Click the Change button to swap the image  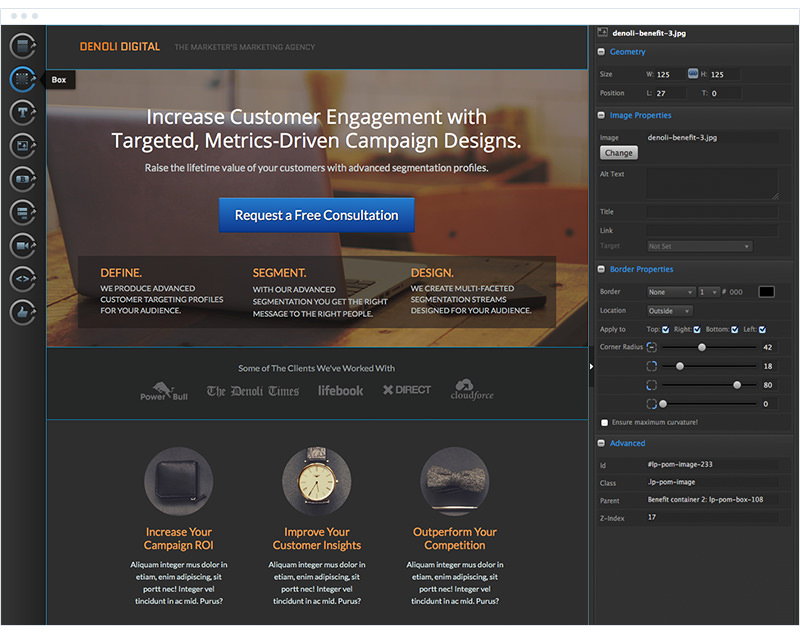pos(620,152)
